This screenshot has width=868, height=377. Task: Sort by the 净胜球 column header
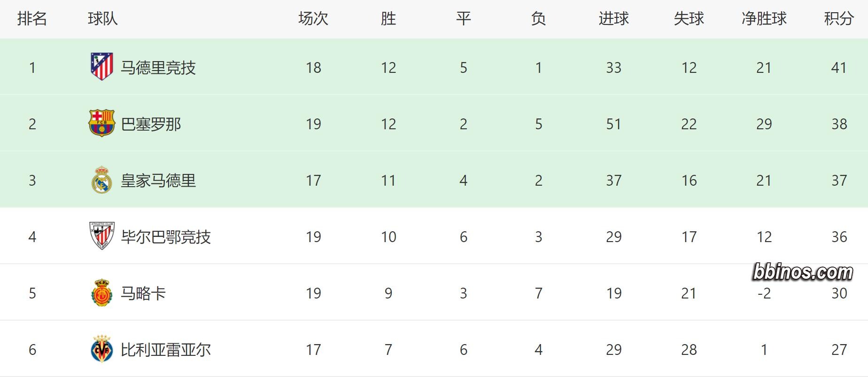764,19
